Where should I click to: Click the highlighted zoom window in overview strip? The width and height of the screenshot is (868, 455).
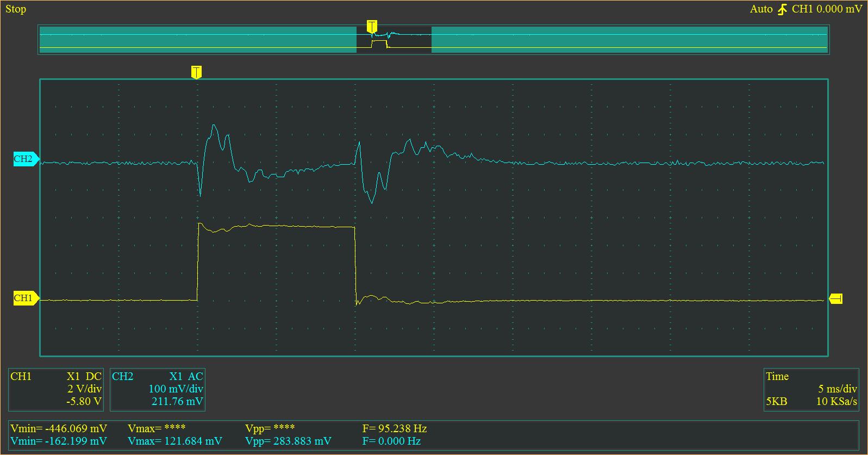[394, 40]
